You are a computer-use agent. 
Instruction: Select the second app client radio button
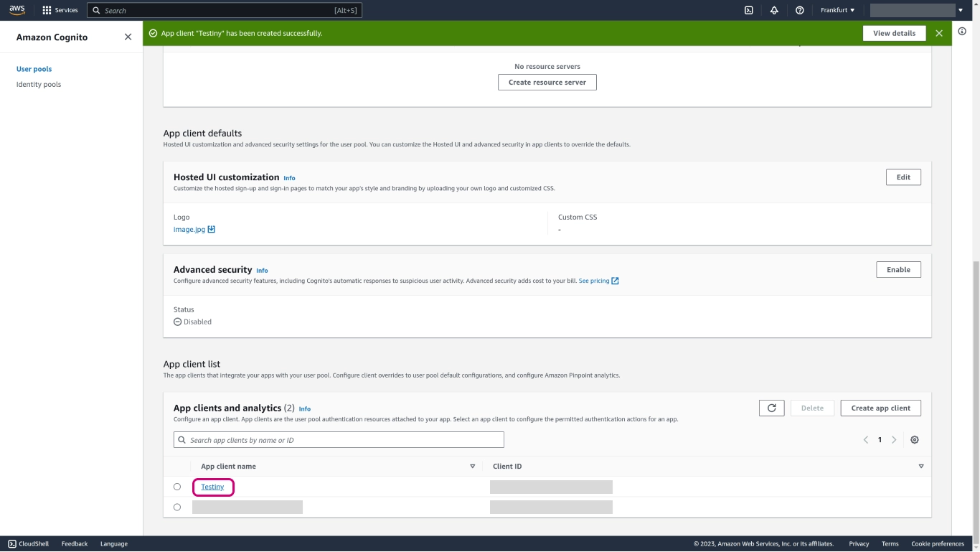click(177, 507)
